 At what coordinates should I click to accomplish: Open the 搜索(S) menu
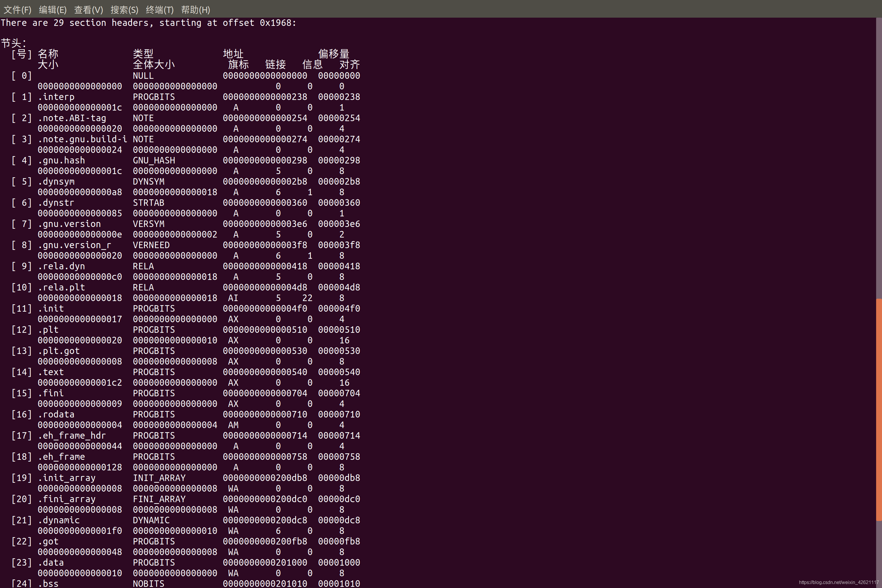[124, 10]
